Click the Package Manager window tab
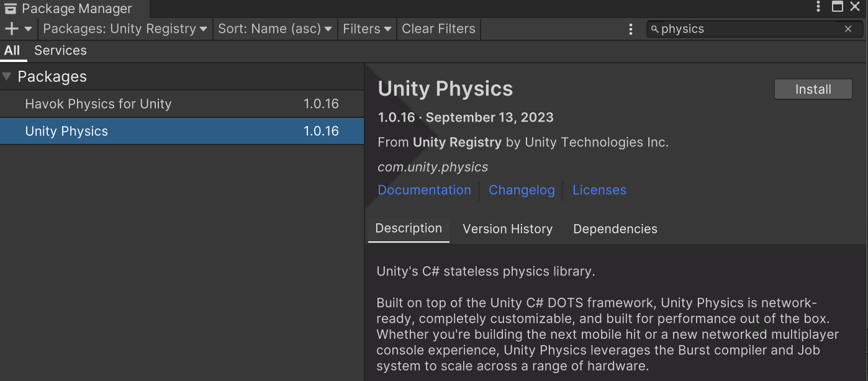The height and width of the screenshot is (381, 868). (75, 9)
